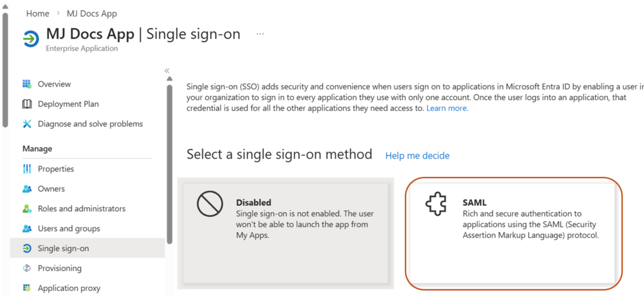Click the MJ Docs App breadcrumb
This screenshot has width=644, height=297.
pos(92,13)
